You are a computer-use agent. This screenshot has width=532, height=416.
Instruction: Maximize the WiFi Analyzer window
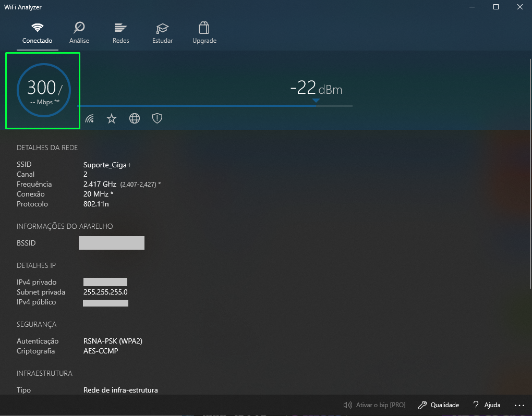pyautogui.click(x=496, y=7)
